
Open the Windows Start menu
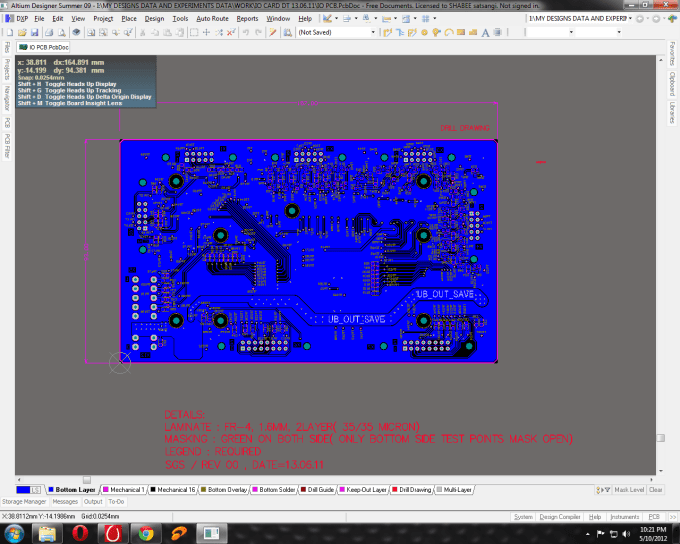coord(14,533)
